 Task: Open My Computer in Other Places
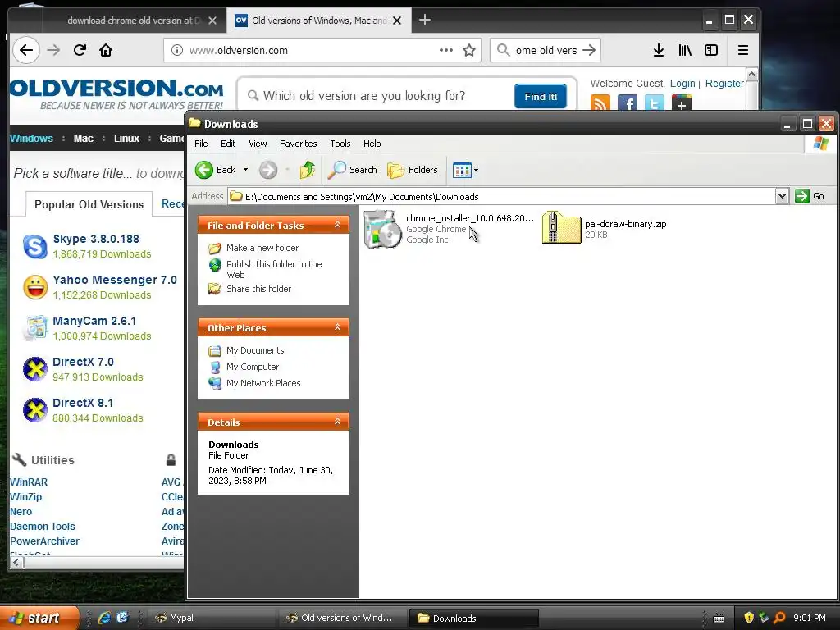click(x=253, y=367)
